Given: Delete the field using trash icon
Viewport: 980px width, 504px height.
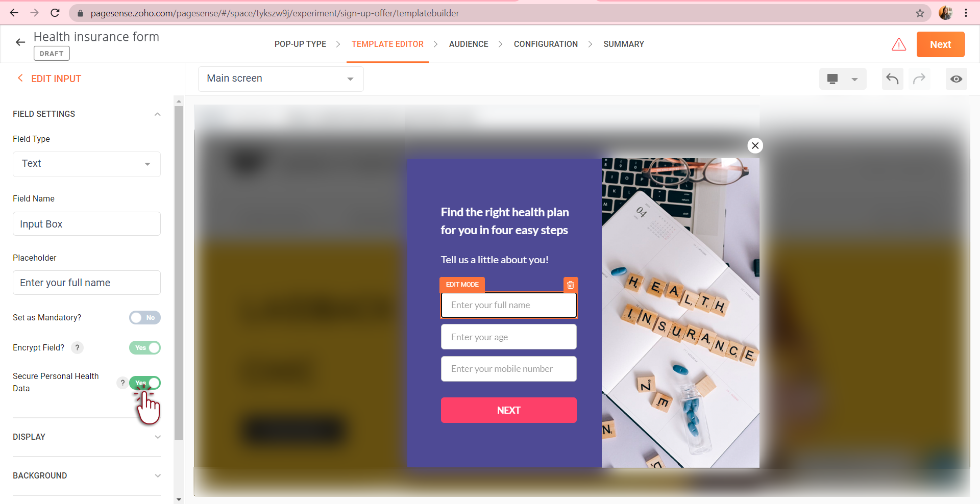Looking at the screenshot, I should 571,285.
